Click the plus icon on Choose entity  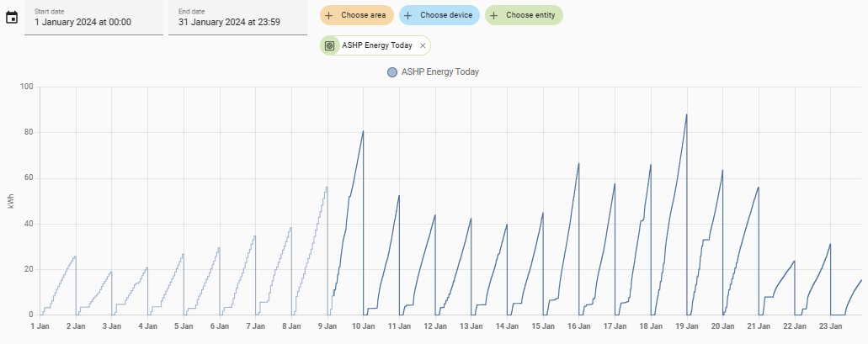(494, 15)
